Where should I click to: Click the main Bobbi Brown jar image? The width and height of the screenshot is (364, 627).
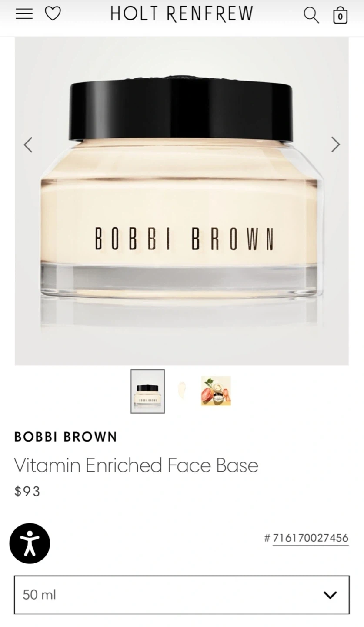182,201
